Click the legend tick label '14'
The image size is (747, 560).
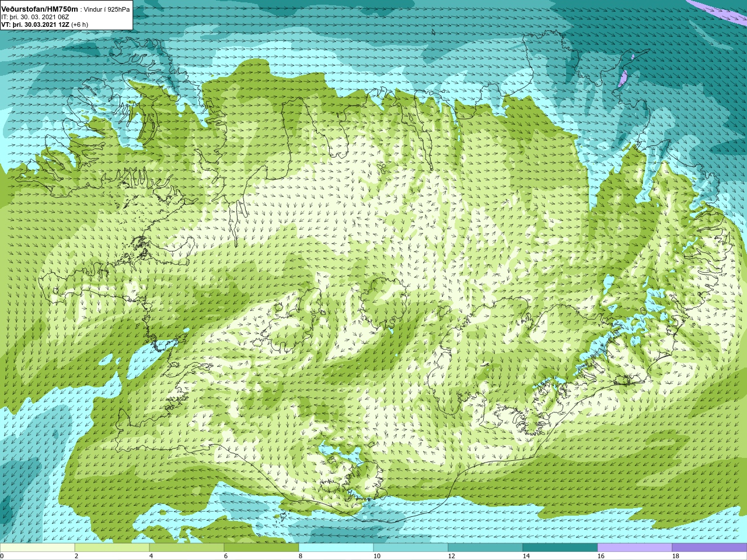(x=526, y=556)
